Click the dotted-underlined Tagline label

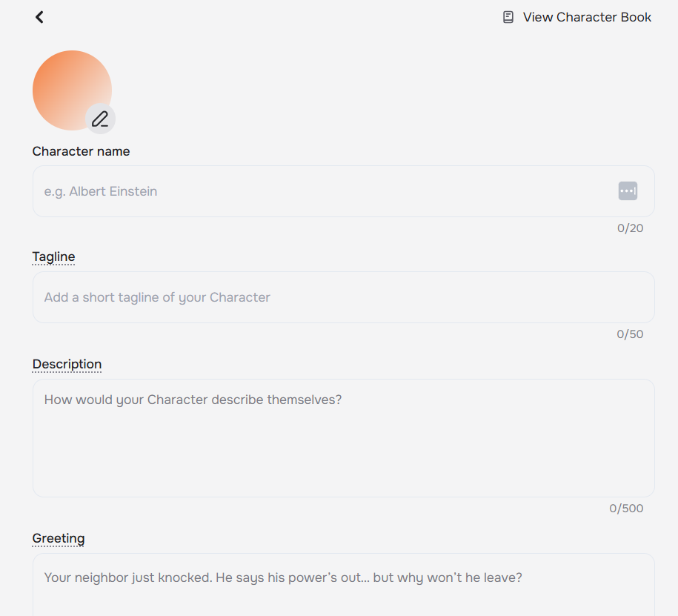point(53,257)
